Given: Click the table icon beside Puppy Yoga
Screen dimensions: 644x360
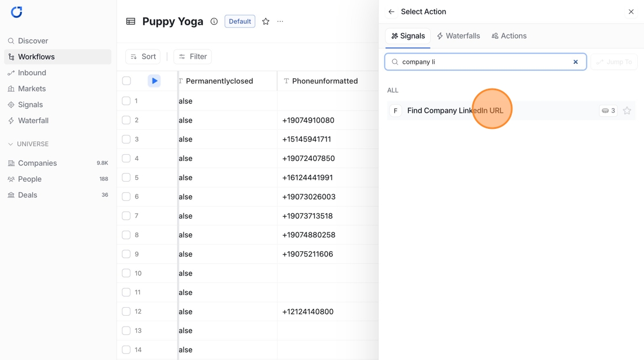Looking at the screenshot, I should tap(131, 21).
